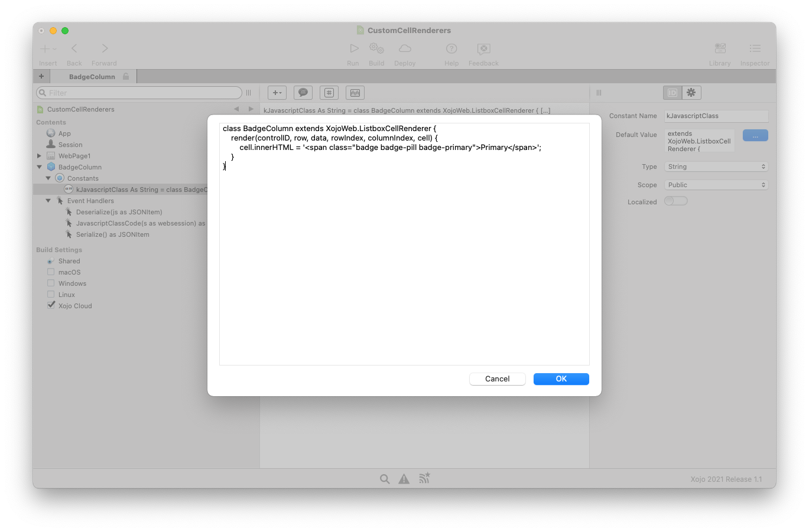Click the Run icon in the toolbar
This screenshot has width=809, height=532.
coord(353,48)
